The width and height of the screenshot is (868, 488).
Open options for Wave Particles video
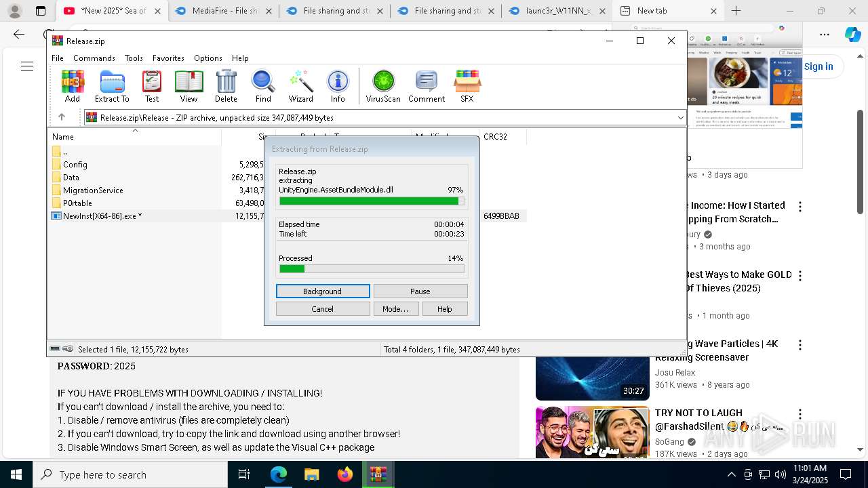point(800,345)
